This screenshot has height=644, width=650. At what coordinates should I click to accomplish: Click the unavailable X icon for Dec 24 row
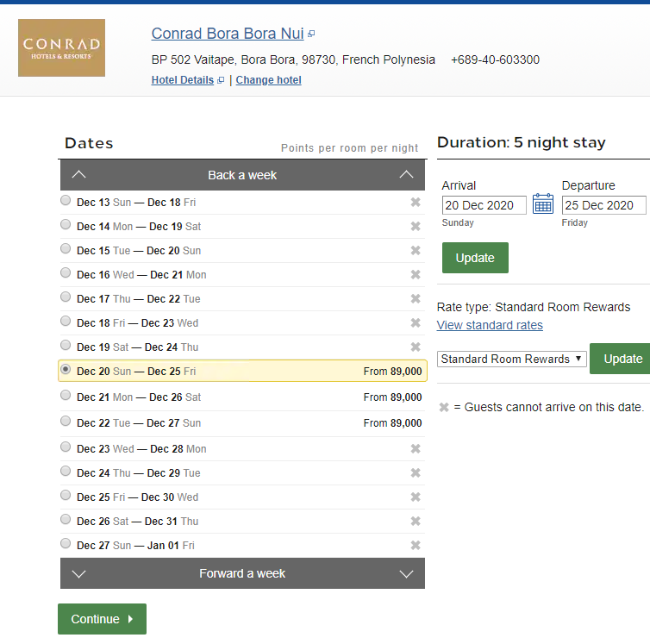[416, 472]
